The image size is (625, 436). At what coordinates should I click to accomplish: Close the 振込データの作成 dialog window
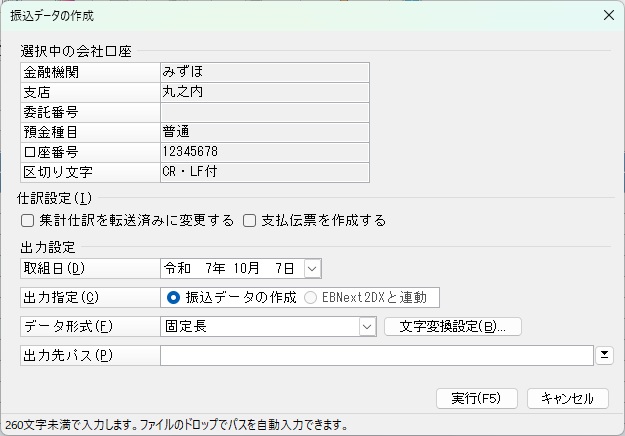point(608,15)
